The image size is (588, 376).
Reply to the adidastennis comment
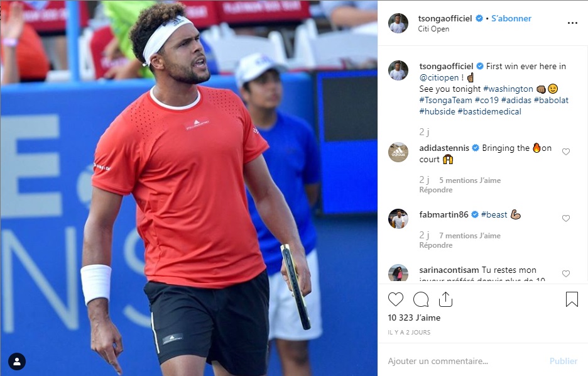(436, 190)
